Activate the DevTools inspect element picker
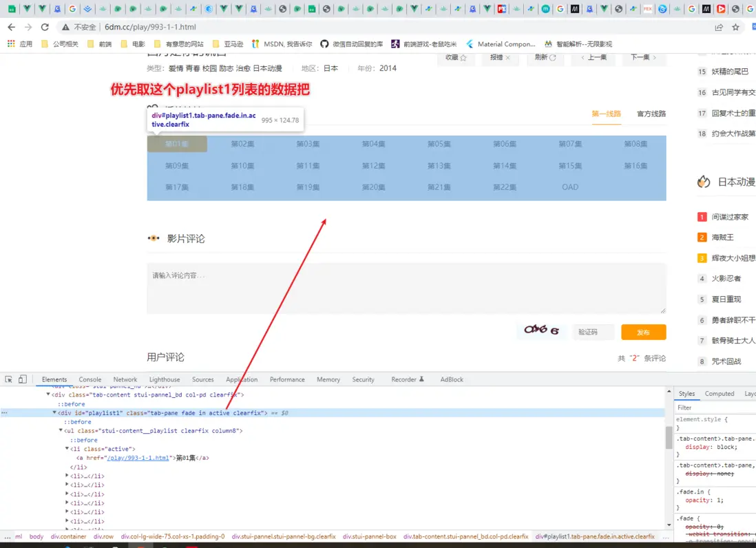Screen dimensions: 756x548 pos(9,379)
